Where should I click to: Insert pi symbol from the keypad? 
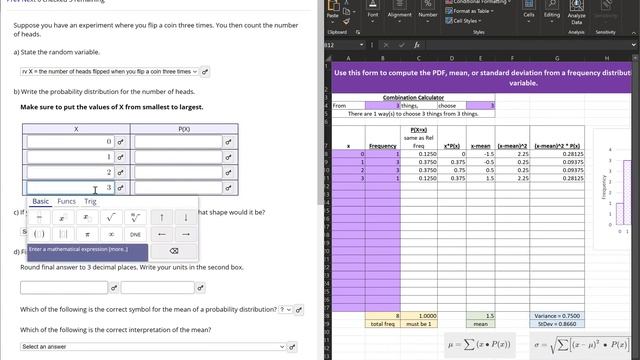pos(87,234)
